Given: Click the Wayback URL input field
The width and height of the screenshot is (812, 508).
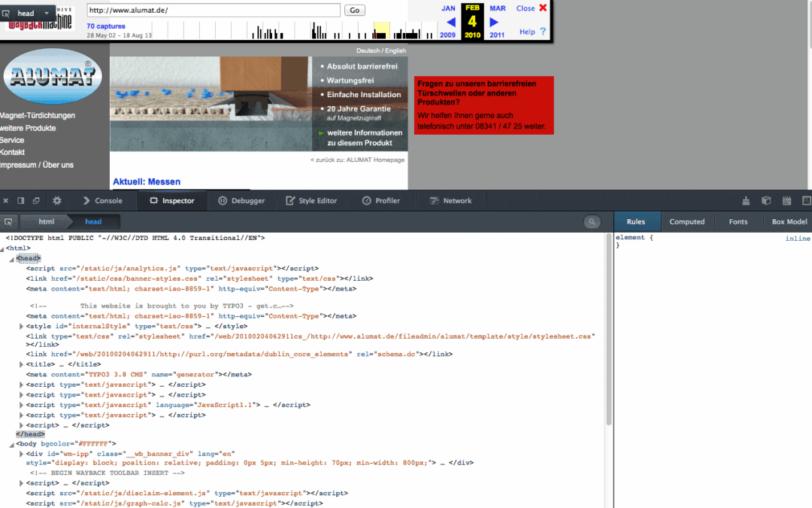Looking at the screenshot, I should pyautogui.click(x=214, y=11).
